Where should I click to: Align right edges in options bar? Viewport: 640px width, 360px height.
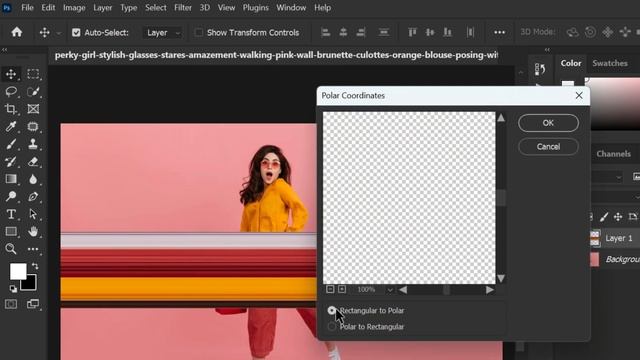pos(361,32)
